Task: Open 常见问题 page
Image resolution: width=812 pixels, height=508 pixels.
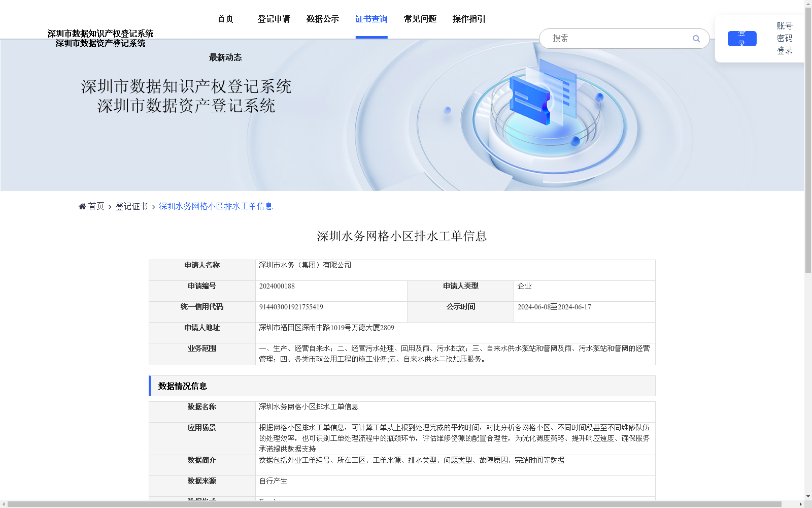Action: tap(420, 19)
